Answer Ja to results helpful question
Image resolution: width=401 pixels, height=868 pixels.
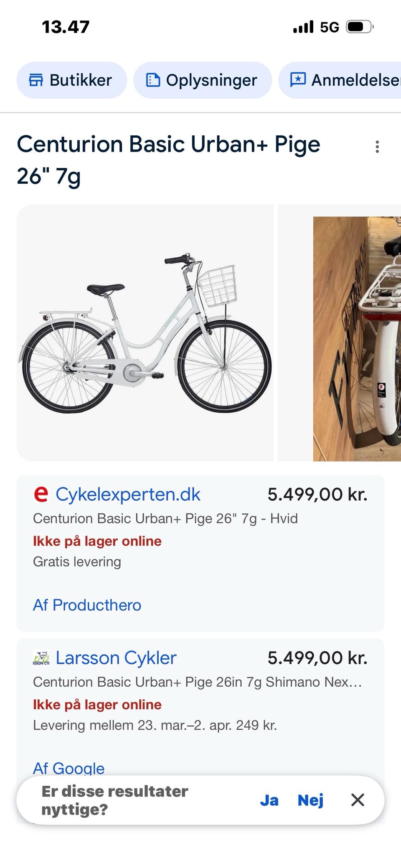269,800
